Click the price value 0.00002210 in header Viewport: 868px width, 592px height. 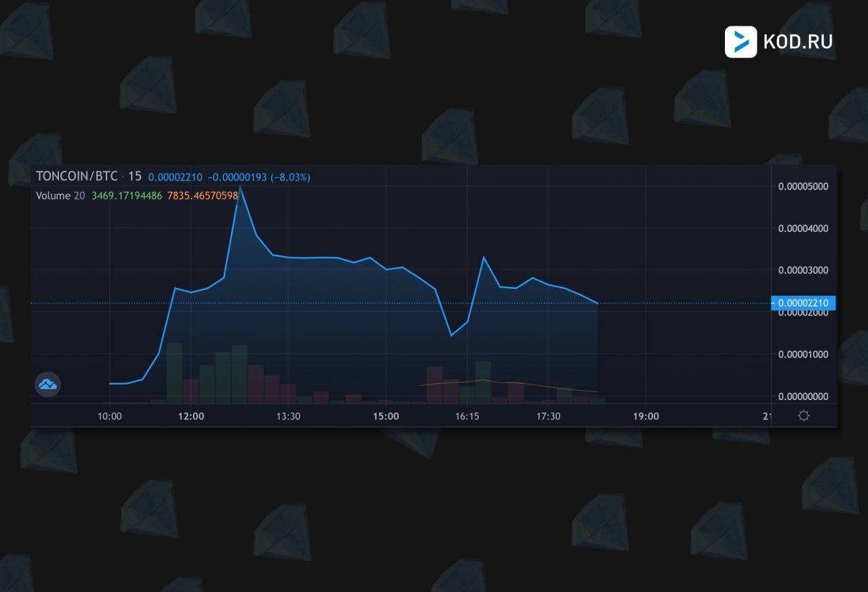click(175, 177)
